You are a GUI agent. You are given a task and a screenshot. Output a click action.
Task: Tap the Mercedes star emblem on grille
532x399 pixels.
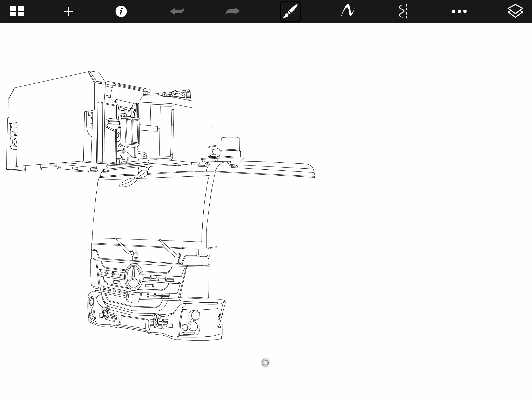(x=134, y=277)
